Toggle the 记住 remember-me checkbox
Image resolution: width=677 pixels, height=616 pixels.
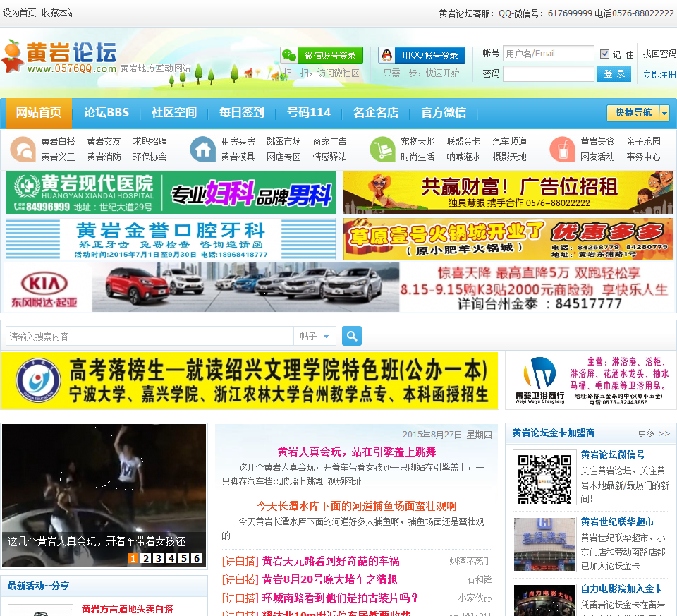pyautogui.click(x=604, y=54)
